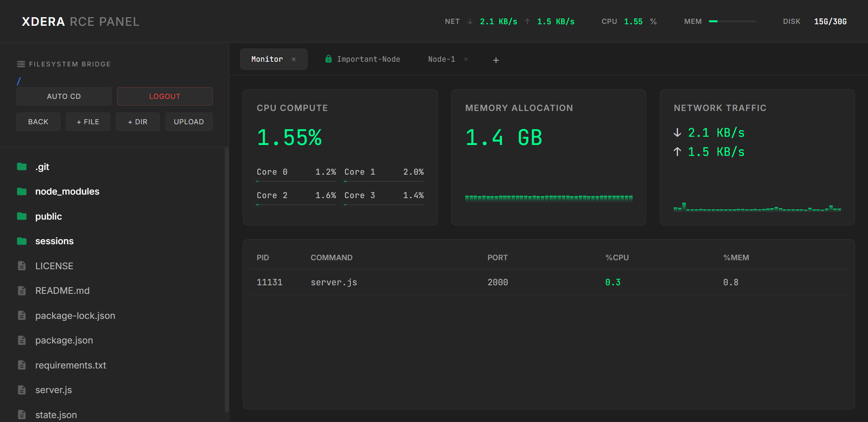Switch to the Node-1 tab
Viewport: 868px width, 422px height.
pyautogui.click(x=441, y=59)
